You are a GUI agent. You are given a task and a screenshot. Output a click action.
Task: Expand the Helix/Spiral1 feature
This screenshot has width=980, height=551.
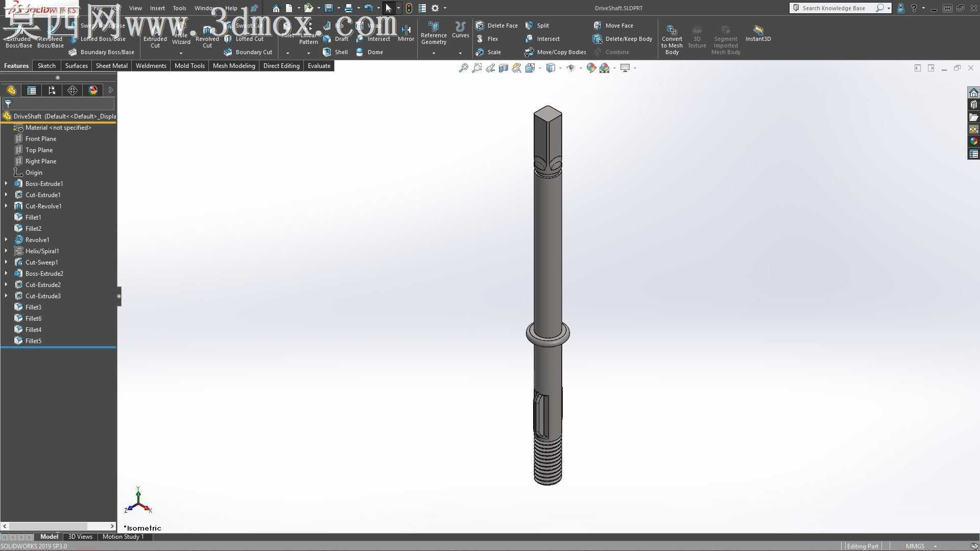click(6, 251)
